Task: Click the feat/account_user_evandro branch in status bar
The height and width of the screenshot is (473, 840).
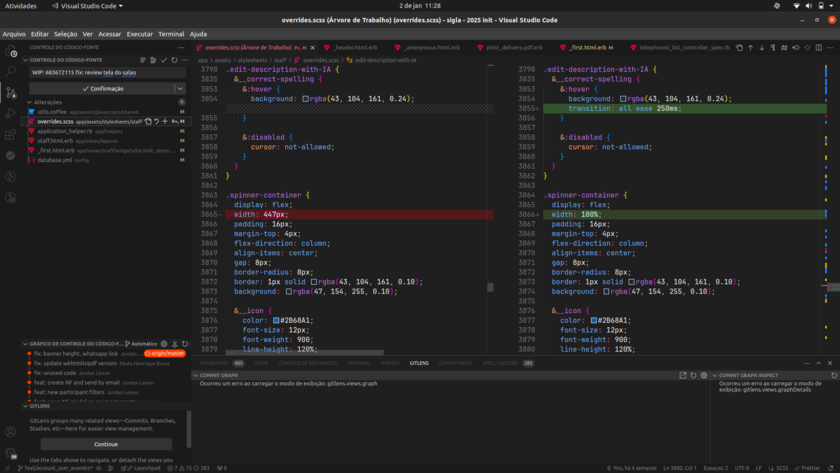Action: tap(55, 468)
